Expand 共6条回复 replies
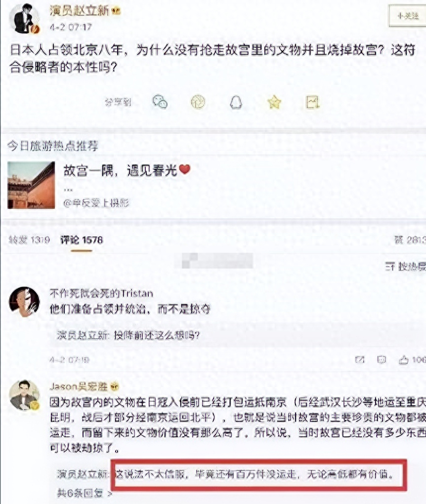This screenshot has width=426, height=504. pos(85,493)
